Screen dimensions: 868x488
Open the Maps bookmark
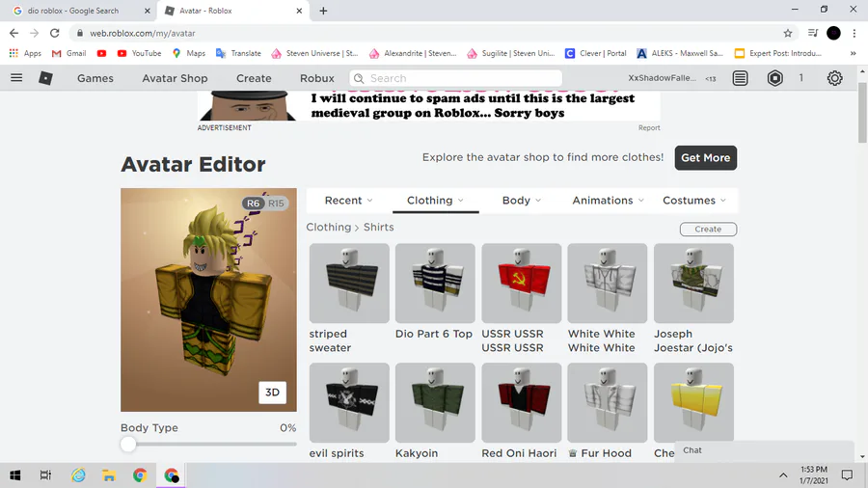pos(189,53)
